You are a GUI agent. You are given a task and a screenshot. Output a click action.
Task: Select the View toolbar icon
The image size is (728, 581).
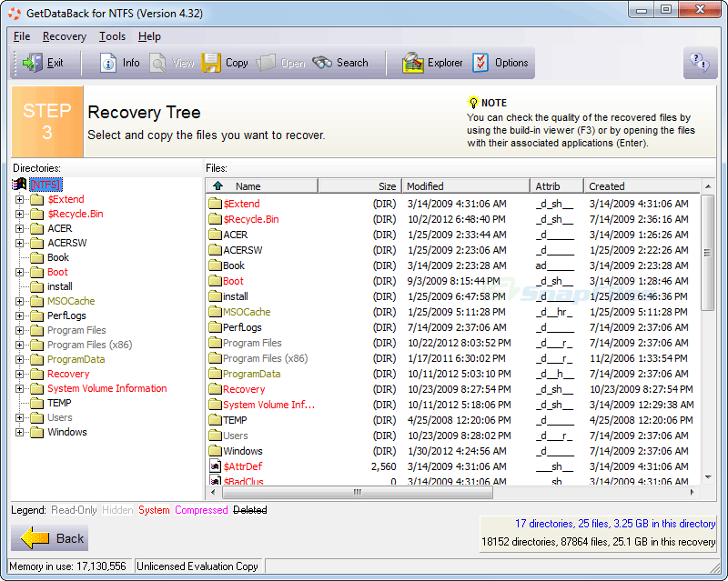157,63
